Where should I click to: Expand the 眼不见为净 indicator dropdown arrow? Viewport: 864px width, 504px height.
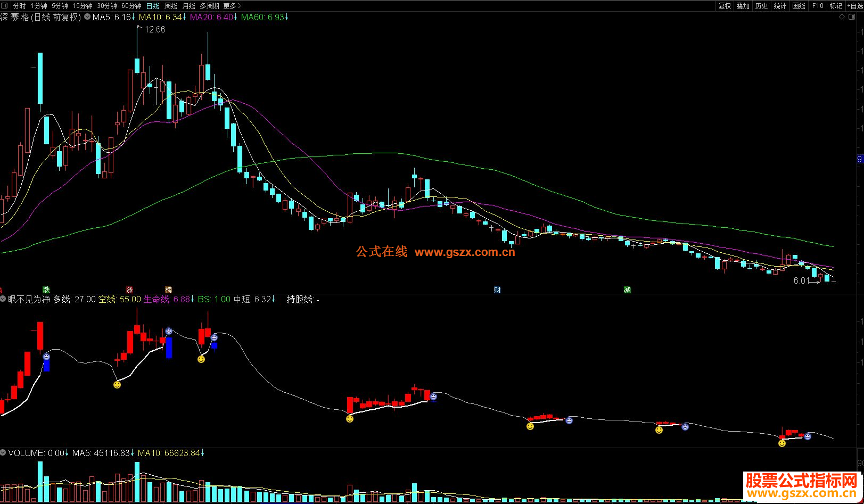tap(3, 299)
